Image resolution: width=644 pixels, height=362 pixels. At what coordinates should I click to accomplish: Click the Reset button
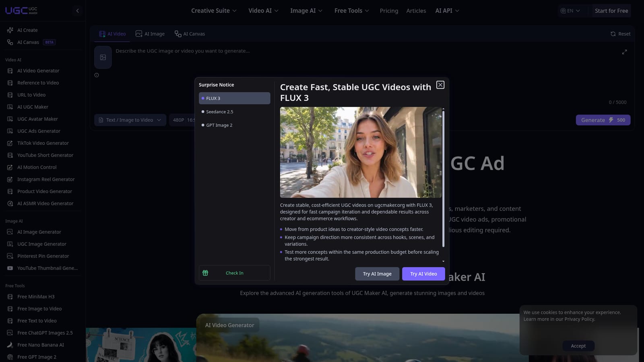click(x=620, y=34)
